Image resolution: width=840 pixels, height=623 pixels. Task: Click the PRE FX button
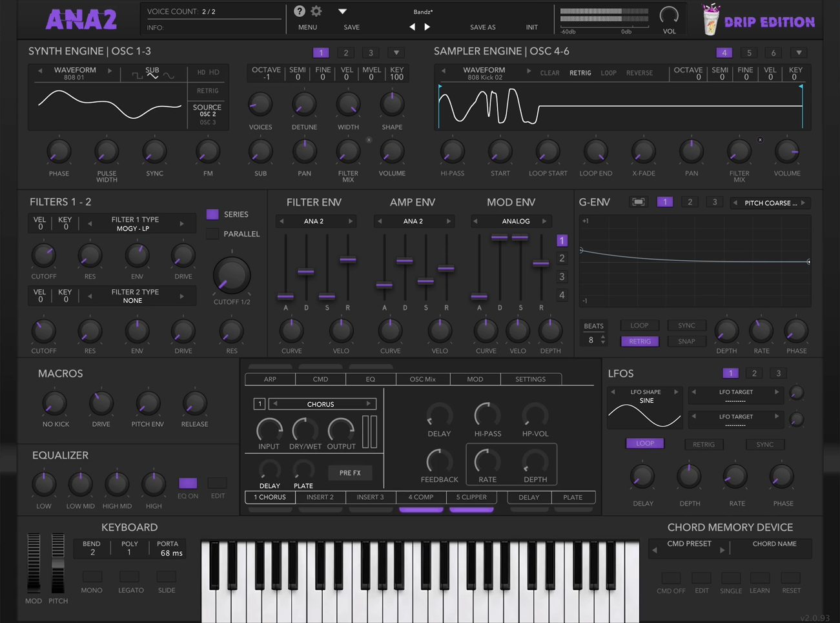(x=350, y=473)
